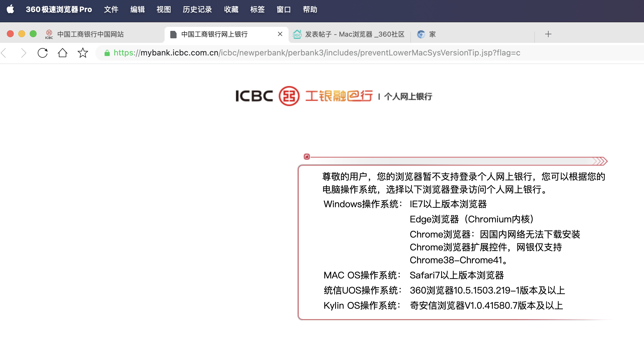Open the 历史记录 menu

(x=197, y=9)
